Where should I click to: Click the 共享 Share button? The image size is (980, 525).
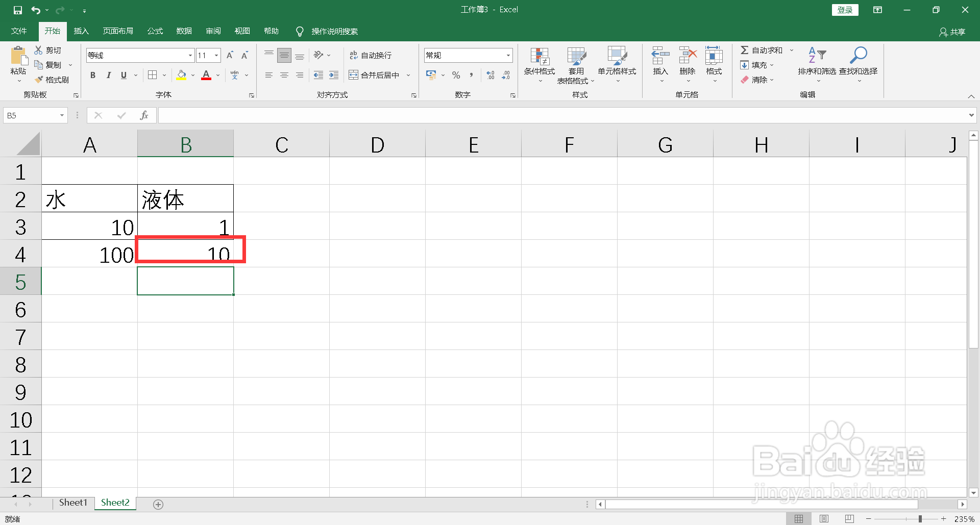952,32
